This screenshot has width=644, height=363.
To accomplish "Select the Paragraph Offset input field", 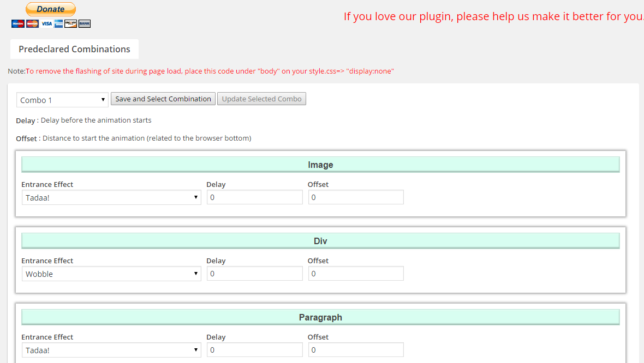I will 356,350.
